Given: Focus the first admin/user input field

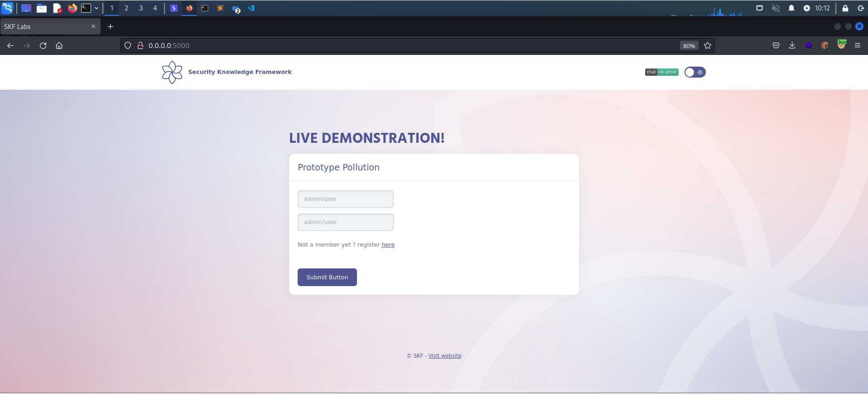Looking at the screenshot, I should pyautogui.click(x=345, y=199).
